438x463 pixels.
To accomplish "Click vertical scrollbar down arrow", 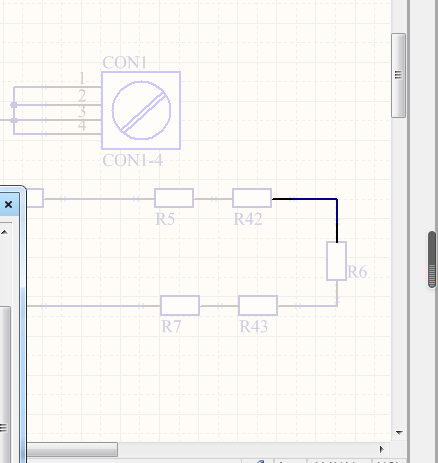I will 399,432.
